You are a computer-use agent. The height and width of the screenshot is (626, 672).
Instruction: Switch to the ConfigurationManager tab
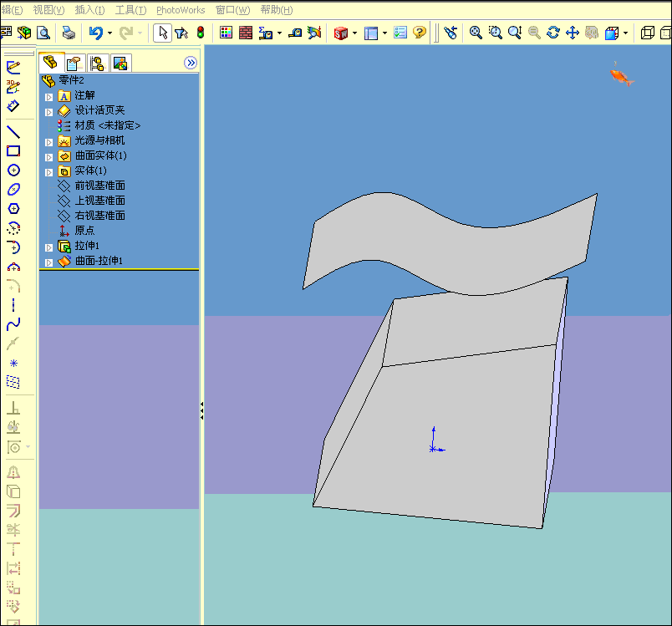[x=98, y=64]
